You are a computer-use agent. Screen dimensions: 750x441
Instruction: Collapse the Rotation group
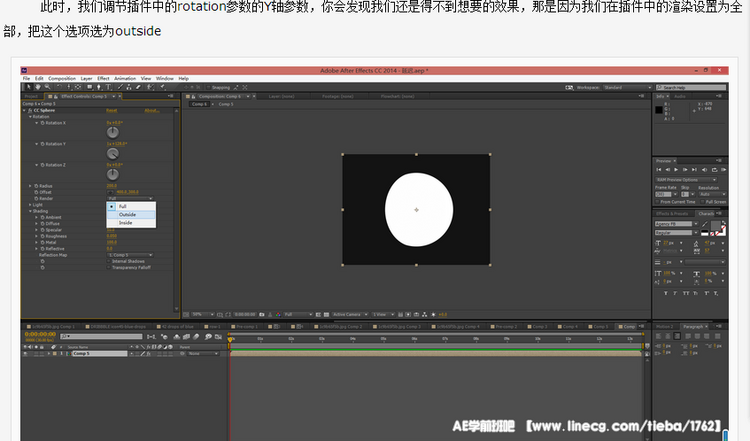click(30, 117)
